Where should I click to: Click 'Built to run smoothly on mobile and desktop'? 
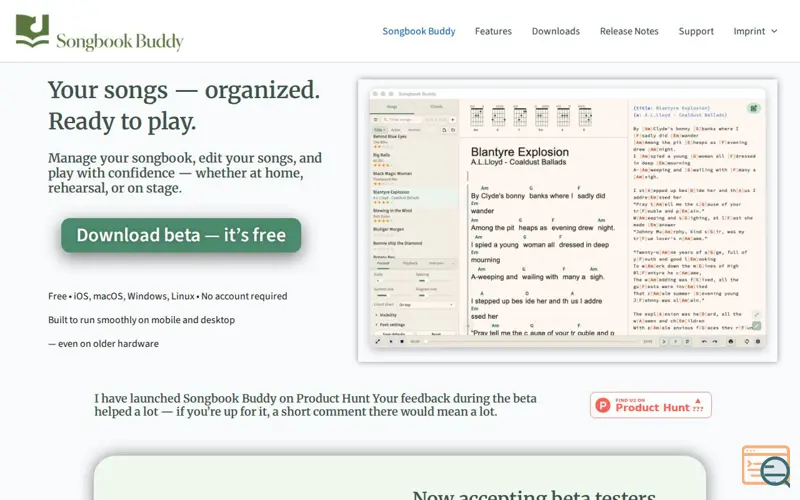141,320
